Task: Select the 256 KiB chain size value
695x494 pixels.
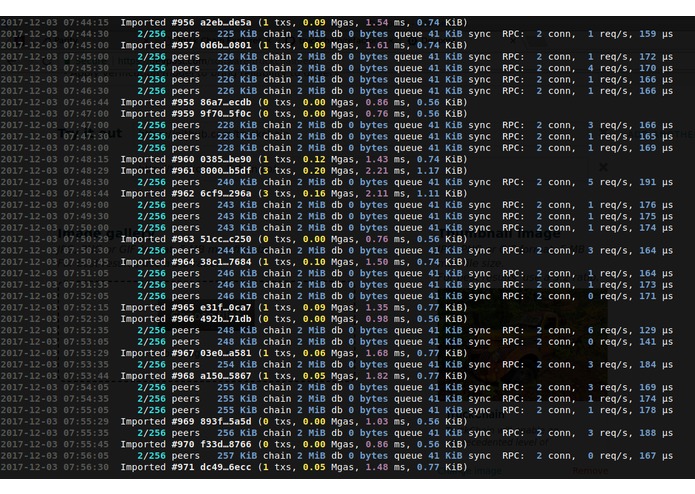Action: point(237,433)
